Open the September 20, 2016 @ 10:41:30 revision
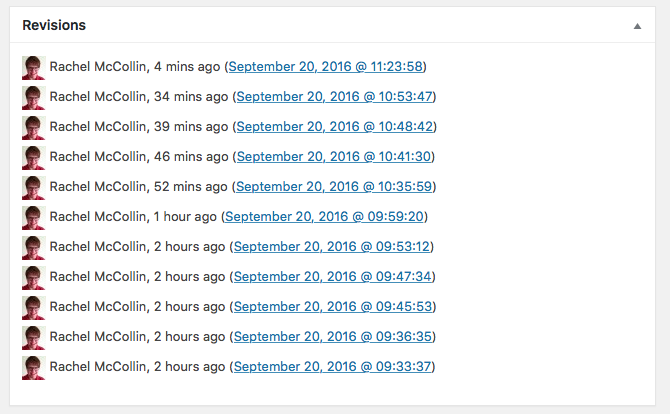This screenshot has width=670, height=414. (x=334, y=157)
